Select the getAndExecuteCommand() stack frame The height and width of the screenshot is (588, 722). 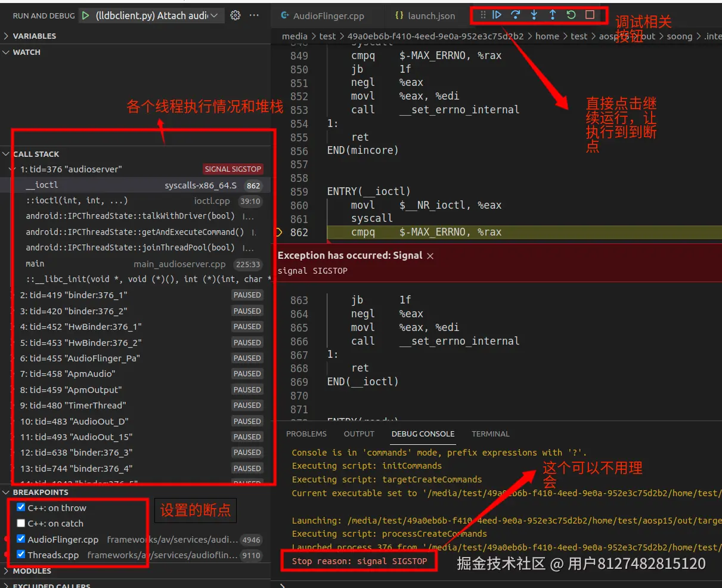135,232
